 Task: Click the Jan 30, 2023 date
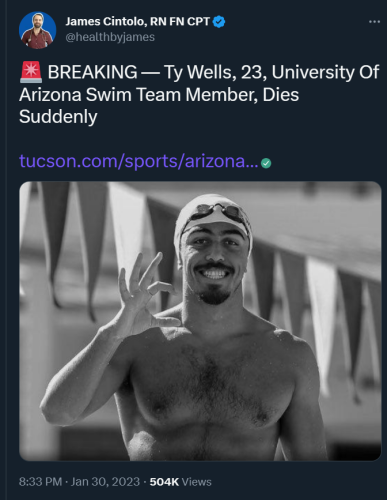(105, 482)
